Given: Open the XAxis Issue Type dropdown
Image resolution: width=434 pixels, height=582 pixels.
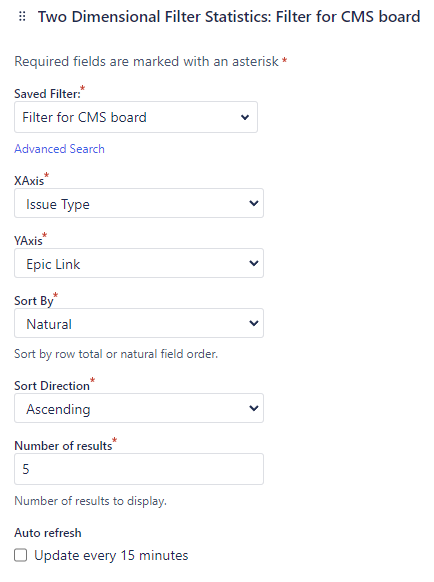Looking at the screenshot, I should coord(139,203).
